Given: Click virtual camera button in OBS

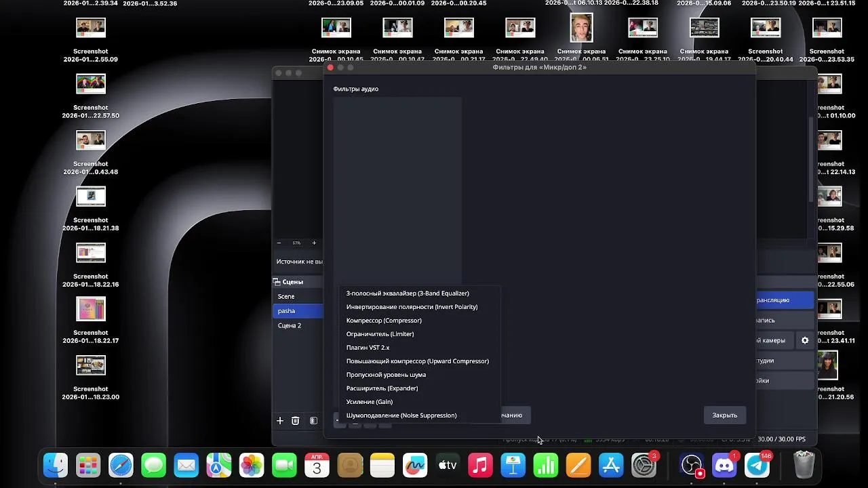Looking at the screenshot, I should click(774, 340).
